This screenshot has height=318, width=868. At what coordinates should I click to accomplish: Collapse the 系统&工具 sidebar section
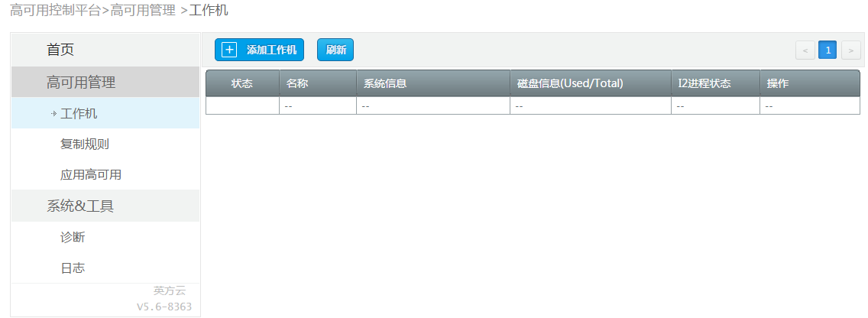point(105,206)
